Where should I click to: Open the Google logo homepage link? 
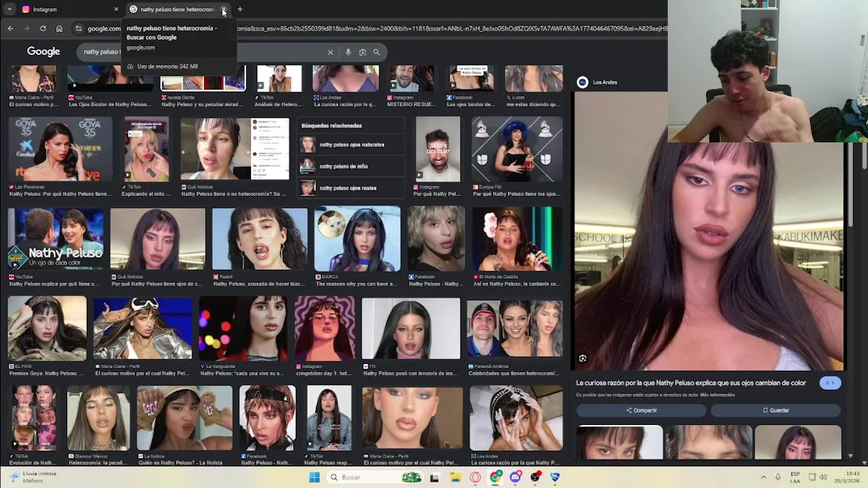point(43,52)
